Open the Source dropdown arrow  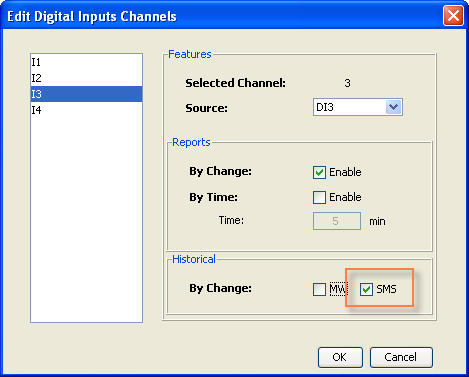(394, 107)
